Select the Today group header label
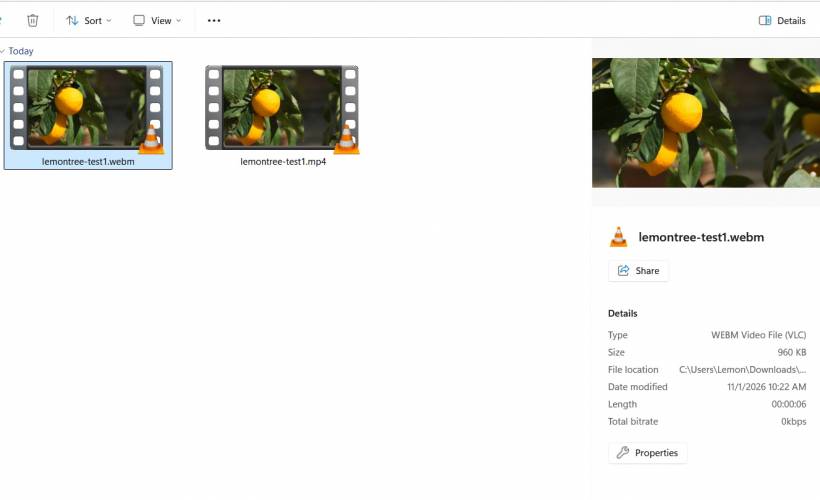The width and height of the screenshot is (820, 500). point(21,51)
